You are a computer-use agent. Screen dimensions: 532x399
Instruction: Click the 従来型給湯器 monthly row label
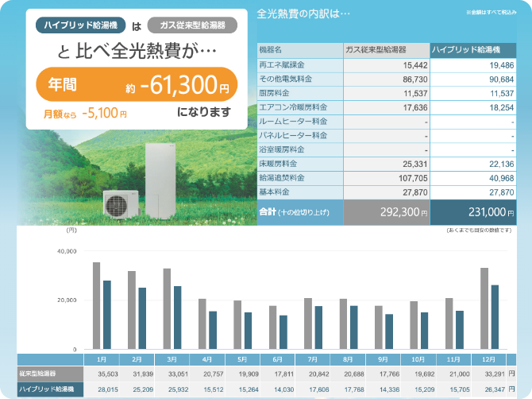point(50,374)
